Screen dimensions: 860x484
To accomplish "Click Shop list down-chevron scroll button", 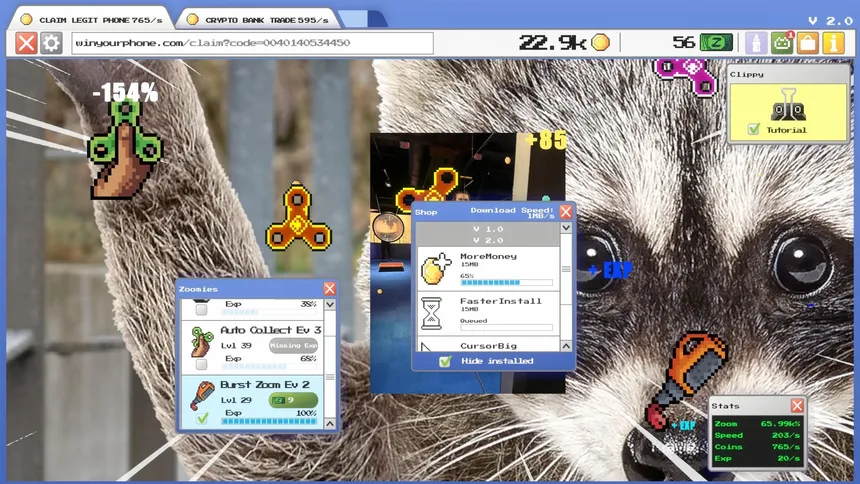I will (x=566, y=227).
